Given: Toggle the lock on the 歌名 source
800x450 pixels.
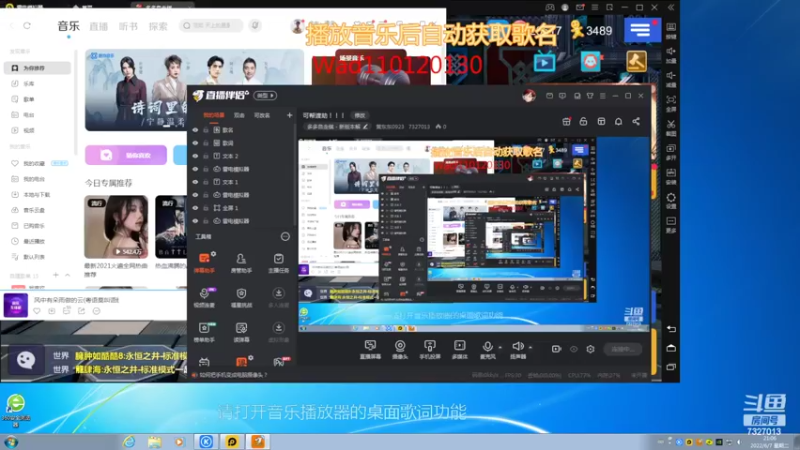Looking at the screenshot, I should pyautogui.click(x=206, y=130).
